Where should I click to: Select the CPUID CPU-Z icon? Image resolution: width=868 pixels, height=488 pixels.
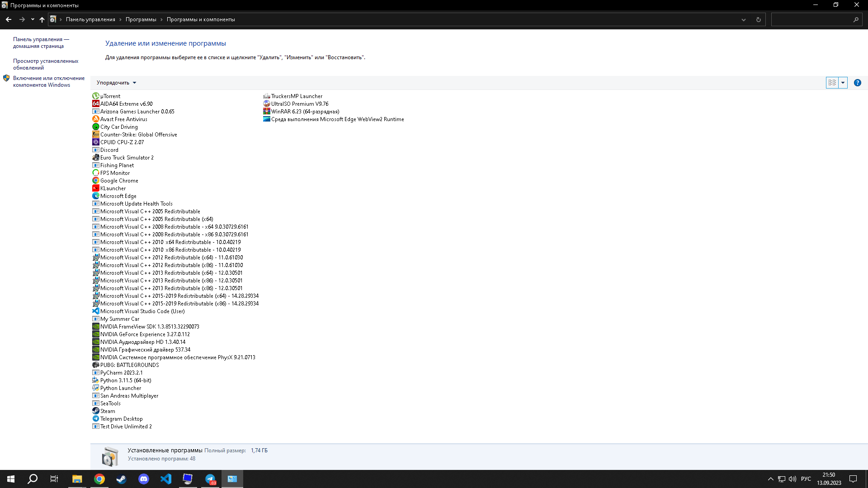(x=96, y=142)
